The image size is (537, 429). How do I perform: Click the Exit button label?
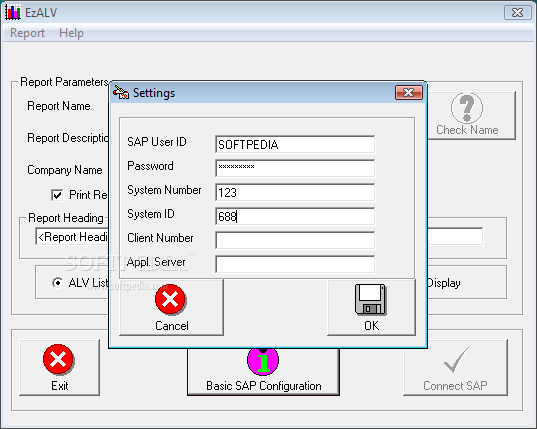[60, 386]
